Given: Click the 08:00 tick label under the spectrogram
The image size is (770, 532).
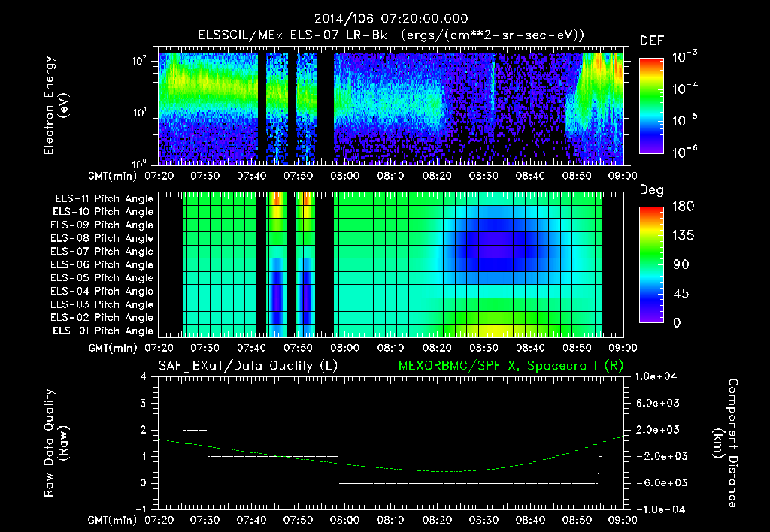Looking at the screenshot, I should click(x=344, y=176).
